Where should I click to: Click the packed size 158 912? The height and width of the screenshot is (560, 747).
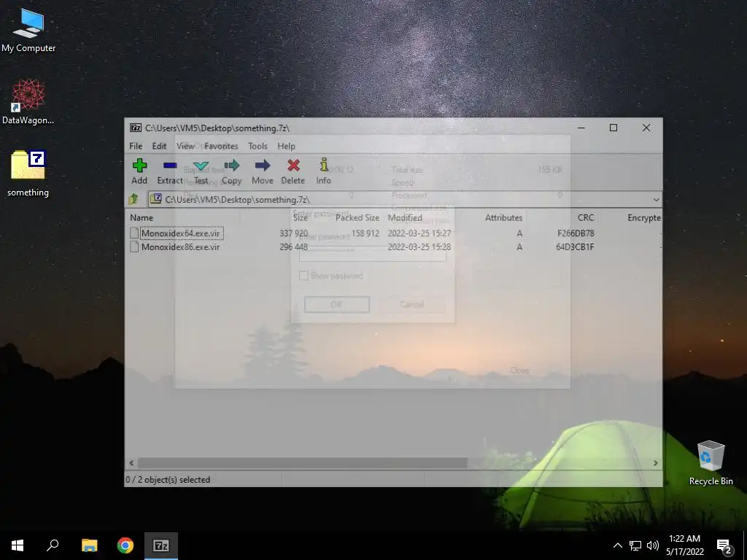(x=365, y=233)
